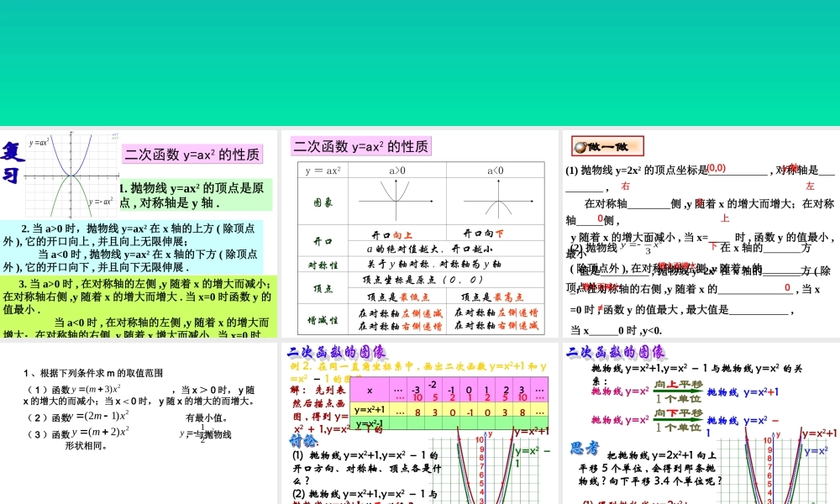Click the cell 顶点是最低点
Viewport: 840px width, 504px height.
click(397, 297)
